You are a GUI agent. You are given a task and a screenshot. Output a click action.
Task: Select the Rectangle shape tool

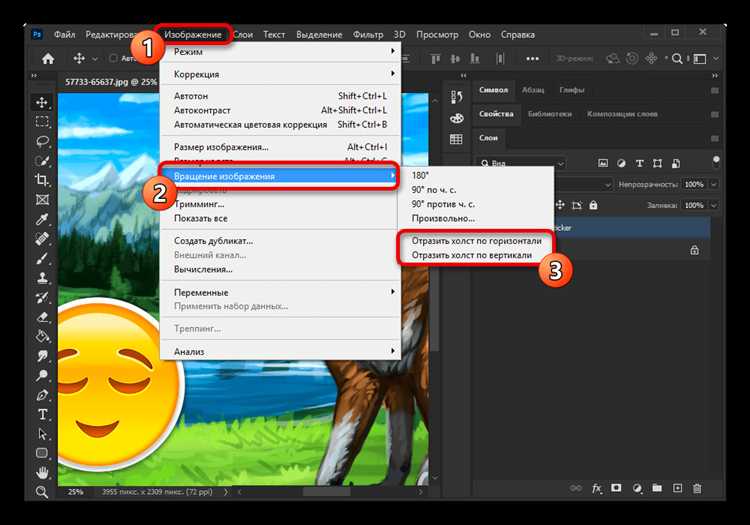pyautogui.click(x=42, y=453)
